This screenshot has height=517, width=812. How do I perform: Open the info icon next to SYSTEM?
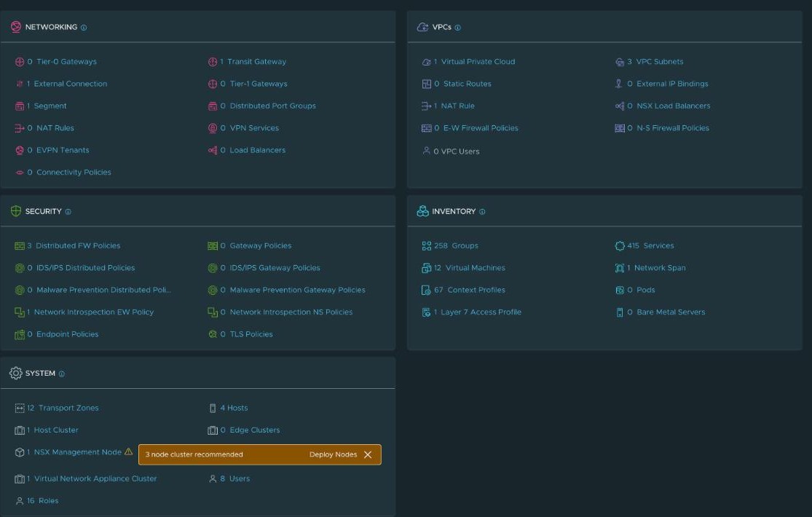pos(62,374)
